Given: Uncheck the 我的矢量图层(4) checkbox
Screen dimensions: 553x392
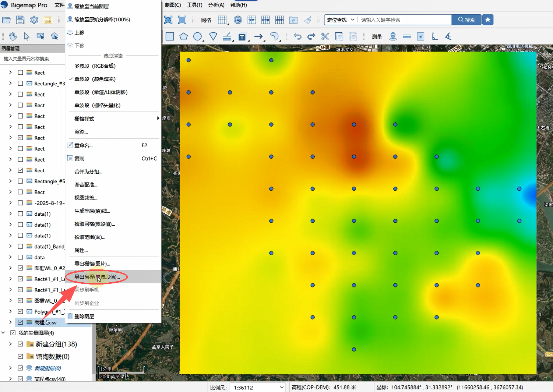Looking at the screenshot, I should click(13, 333).
